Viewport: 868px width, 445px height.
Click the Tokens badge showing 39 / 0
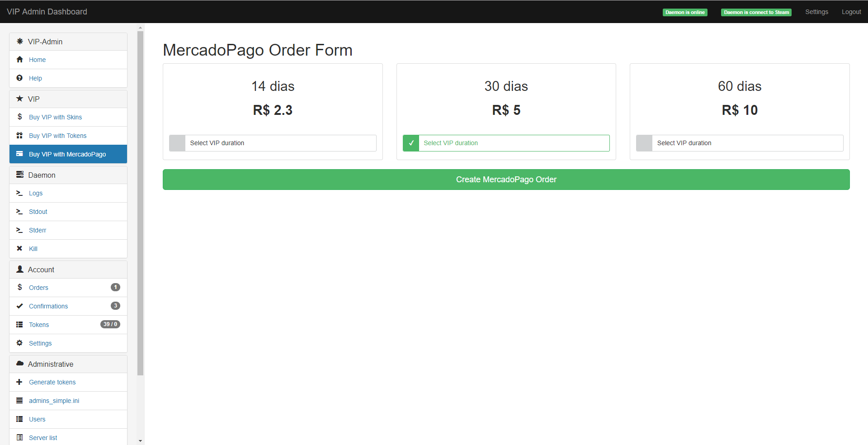tap(110, 324)
